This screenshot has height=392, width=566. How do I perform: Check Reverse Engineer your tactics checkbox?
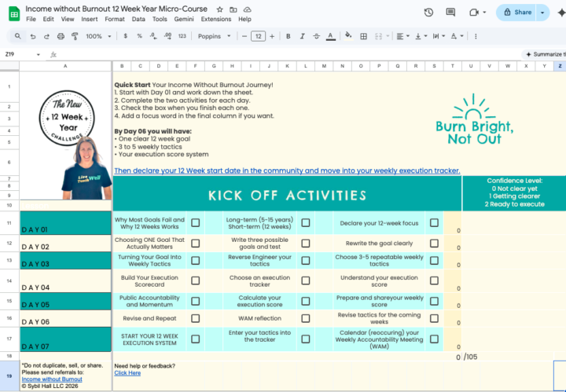(x=306, y=260)
